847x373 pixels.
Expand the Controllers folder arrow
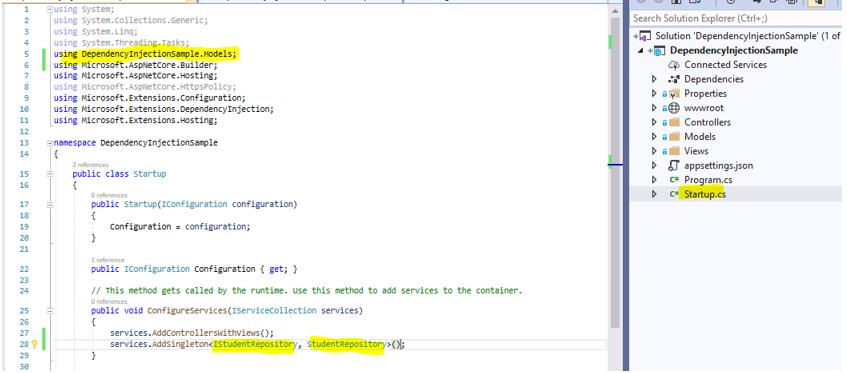pos(655,123)
